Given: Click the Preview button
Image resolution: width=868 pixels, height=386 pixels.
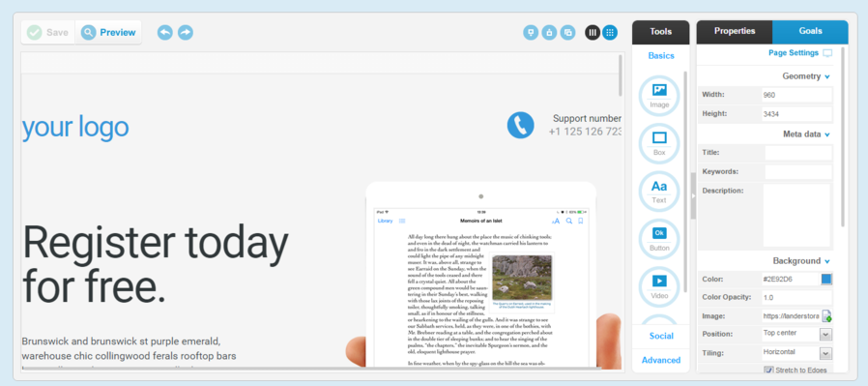Looking at the screenshot, I should coord(108,32).
